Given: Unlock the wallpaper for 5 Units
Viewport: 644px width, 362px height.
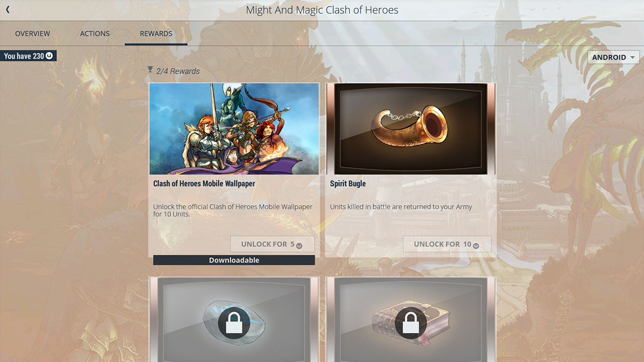Looking at the screenshot, I should (272, 244).
